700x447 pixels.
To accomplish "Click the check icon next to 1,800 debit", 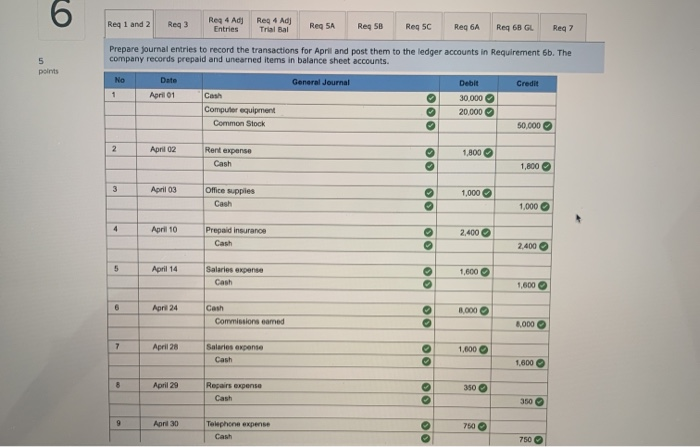I will [488, 153].
